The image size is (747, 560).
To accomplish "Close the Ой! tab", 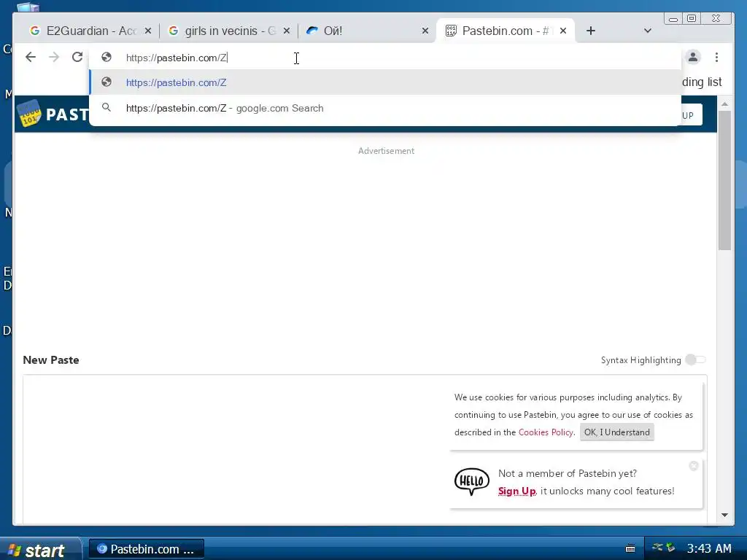I will click(x=425, y=31).
